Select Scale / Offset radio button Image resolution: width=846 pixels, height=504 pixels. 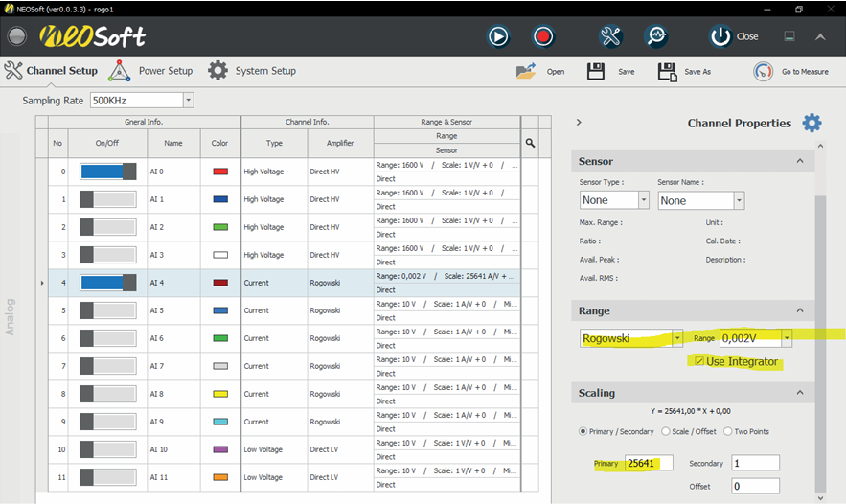(x=666, y=432)
